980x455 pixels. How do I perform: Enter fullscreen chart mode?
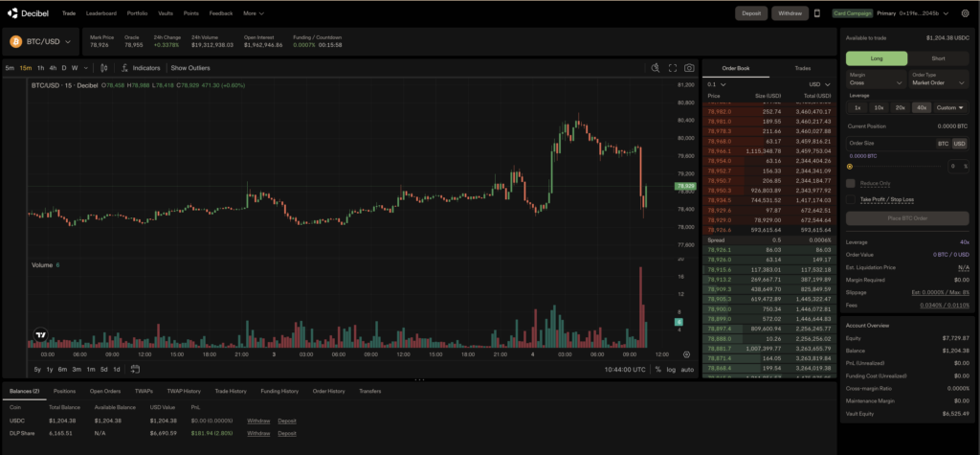pos(673,68)
